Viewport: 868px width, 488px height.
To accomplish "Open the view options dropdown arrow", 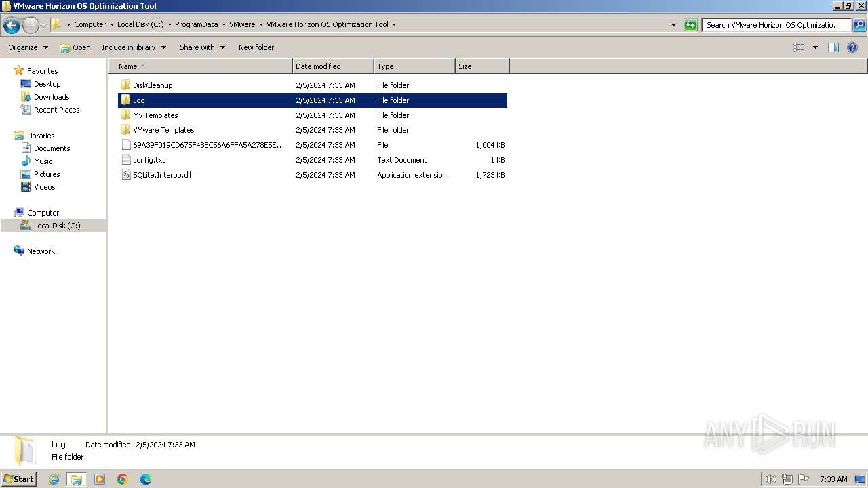I will coord(815,47).
